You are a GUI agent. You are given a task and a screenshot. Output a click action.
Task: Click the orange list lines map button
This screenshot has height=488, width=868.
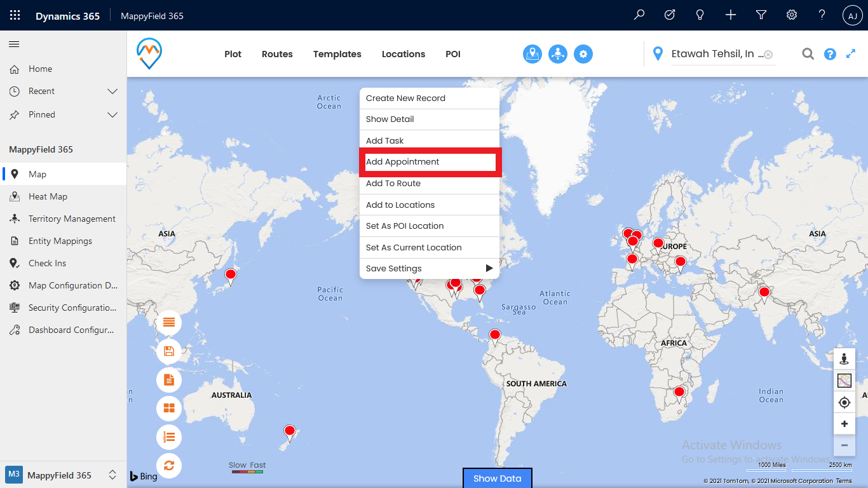[169, 323]
